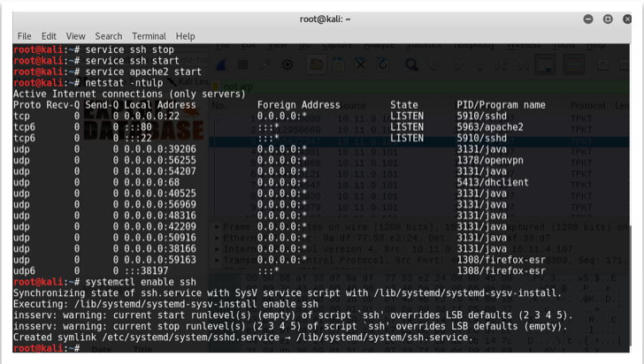Click Wireshark 'No.' column header
This screenshot has height=364, width=644.
(x=218, y=106)
